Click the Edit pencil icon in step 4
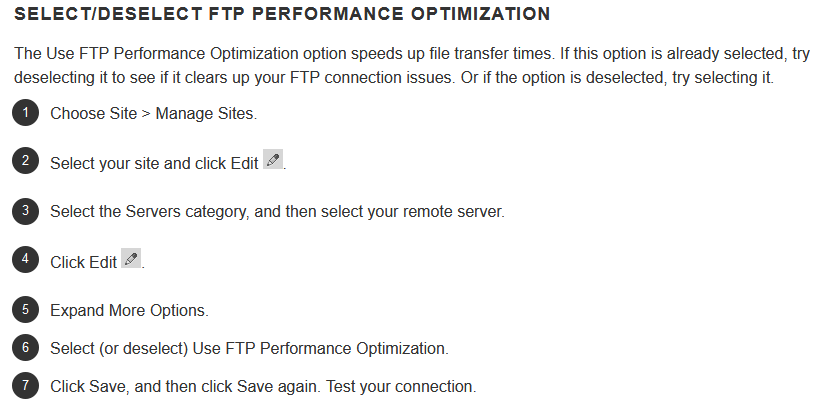This screenshot has width=827, height=419. pos(131,258)
